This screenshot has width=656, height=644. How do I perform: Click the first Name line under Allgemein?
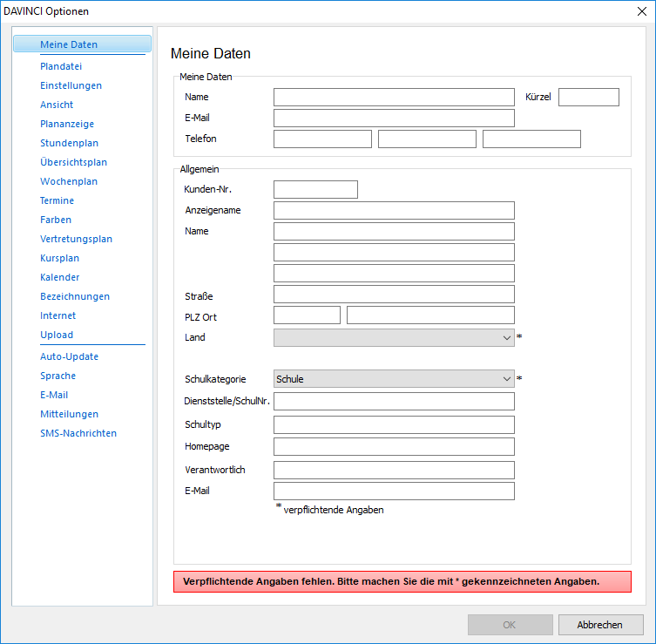coord(394,232)
